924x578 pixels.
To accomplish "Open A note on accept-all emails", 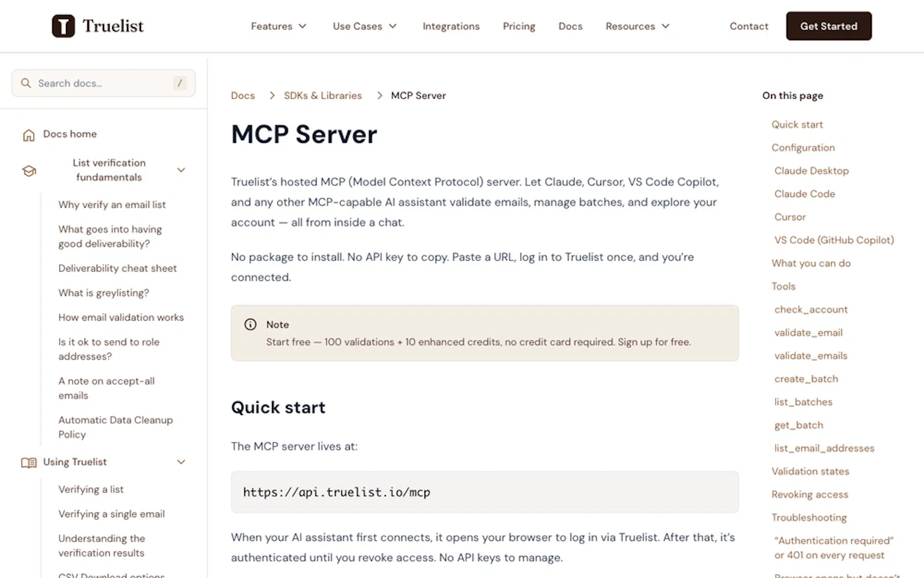I will tap(106, 388).
